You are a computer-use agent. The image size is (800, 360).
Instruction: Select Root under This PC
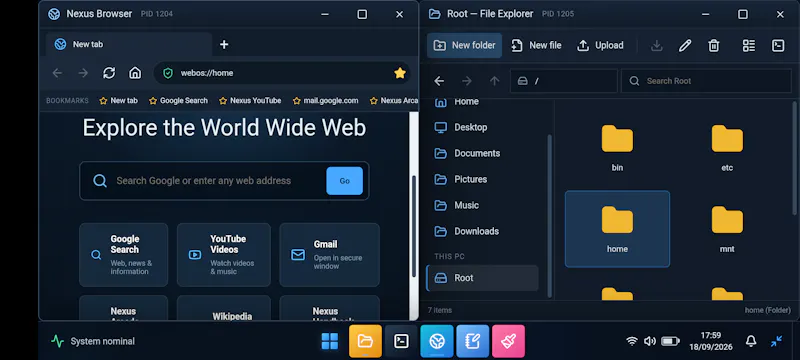click(x=482, y=278)
